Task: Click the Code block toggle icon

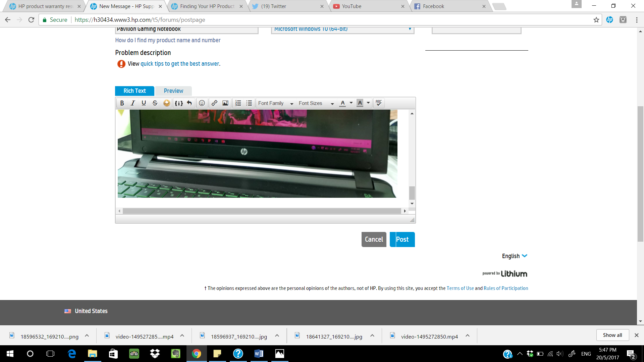Action: [x=178, y=103]
